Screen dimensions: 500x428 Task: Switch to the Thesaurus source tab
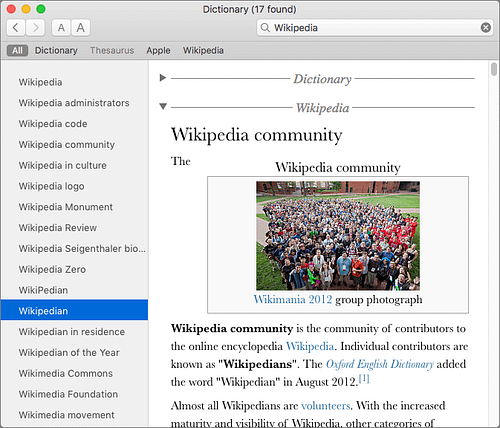(x=112, y=51)
